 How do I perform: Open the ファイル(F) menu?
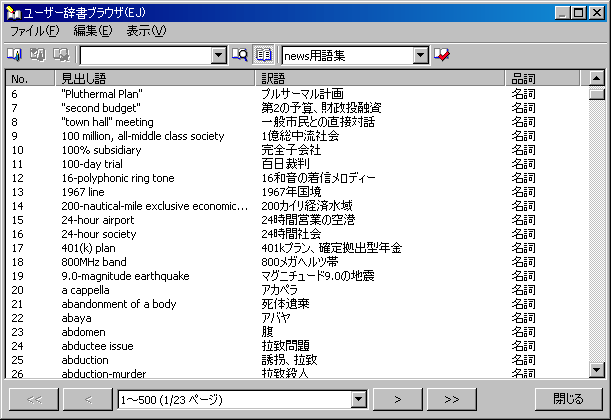click(34, 31)
